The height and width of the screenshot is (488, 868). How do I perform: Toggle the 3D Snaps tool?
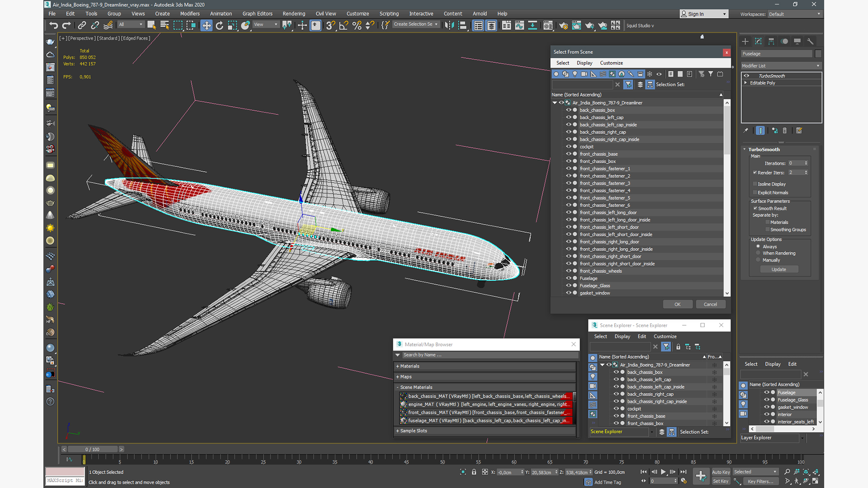[330, 25]
